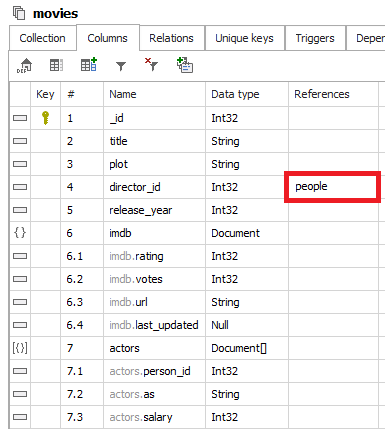Click the imdb.rating name cell
The width and height of the screenshot is (391, 436).
click(154, 256)
